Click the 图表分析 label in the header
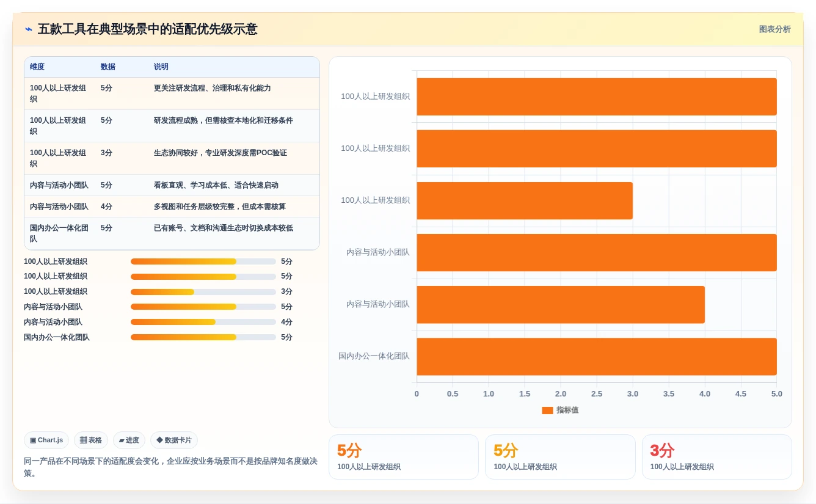This screenshot has width=816, height=504. click(x=774, y=29)
